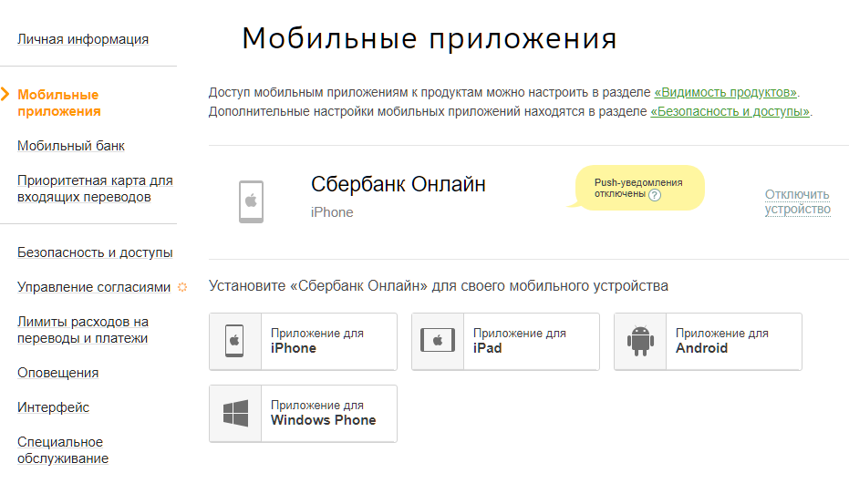849x504 pixels.
Task: Click the Push-уведомления отключены yellow bubble
Action: coord(638,188)
